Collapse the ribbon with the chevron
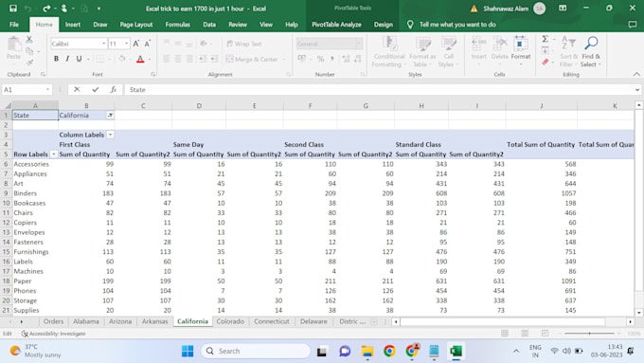644x363 pixels. [x=636, y=75]
